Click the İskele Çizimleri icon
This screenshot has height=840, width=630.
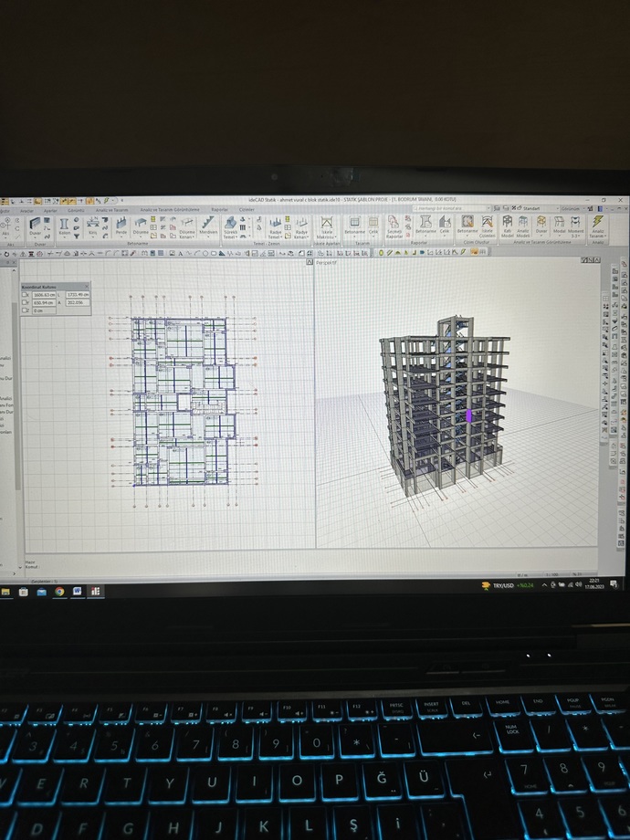click(487, 226)
